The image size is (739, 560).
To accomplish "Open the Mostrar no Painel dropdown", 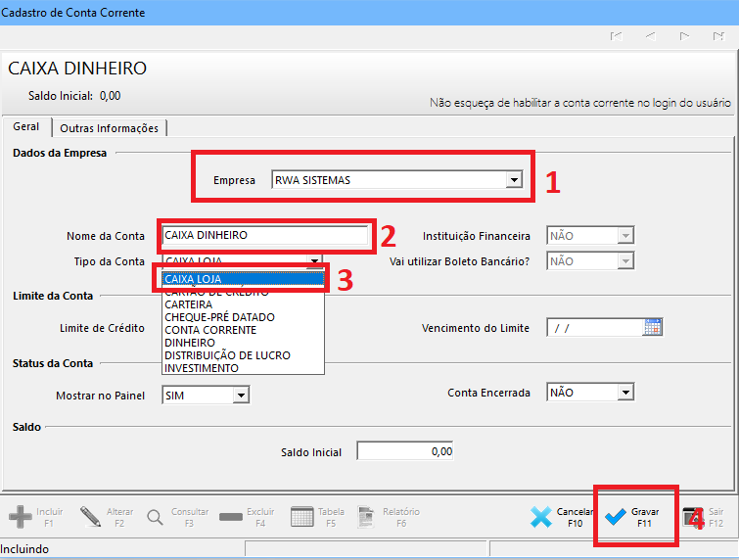I will [241, 395].
